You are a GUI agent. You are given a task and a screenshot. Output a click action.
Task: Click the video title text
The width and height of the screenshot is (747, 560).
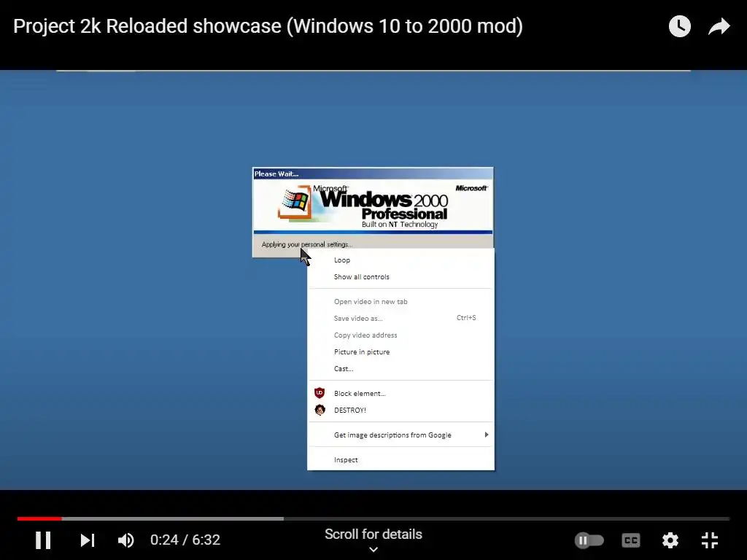click(x=268, y=26)
